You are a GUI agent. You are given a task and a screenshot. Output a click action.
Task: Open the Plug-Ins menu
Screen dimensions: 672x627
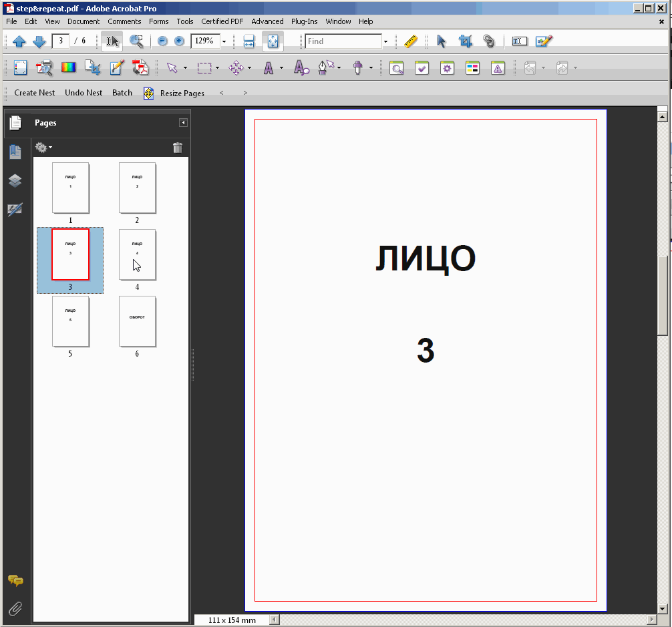[x=305, y=21]
